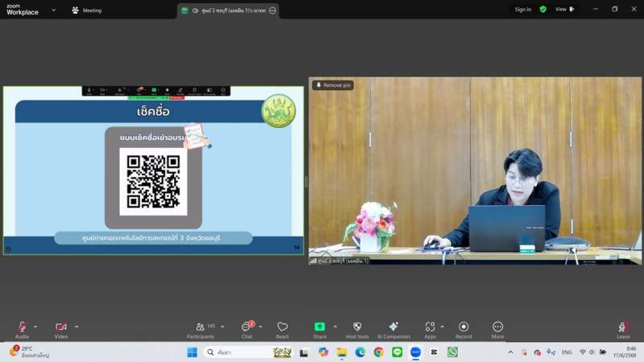Switch the ENG input language
The height and width of the screenshot is (362, 644).
tap(567, 352)
